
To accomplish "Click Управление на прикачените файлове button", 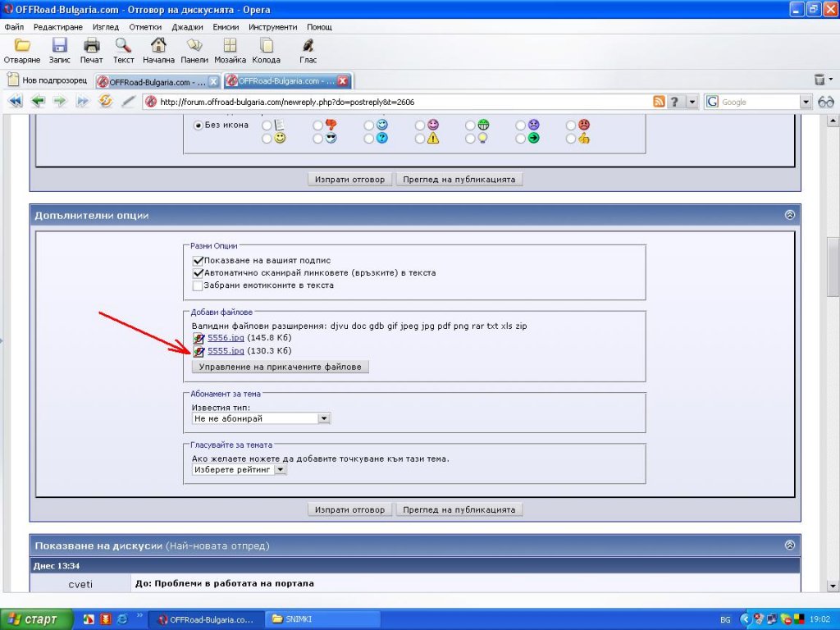I will point(281,367).
